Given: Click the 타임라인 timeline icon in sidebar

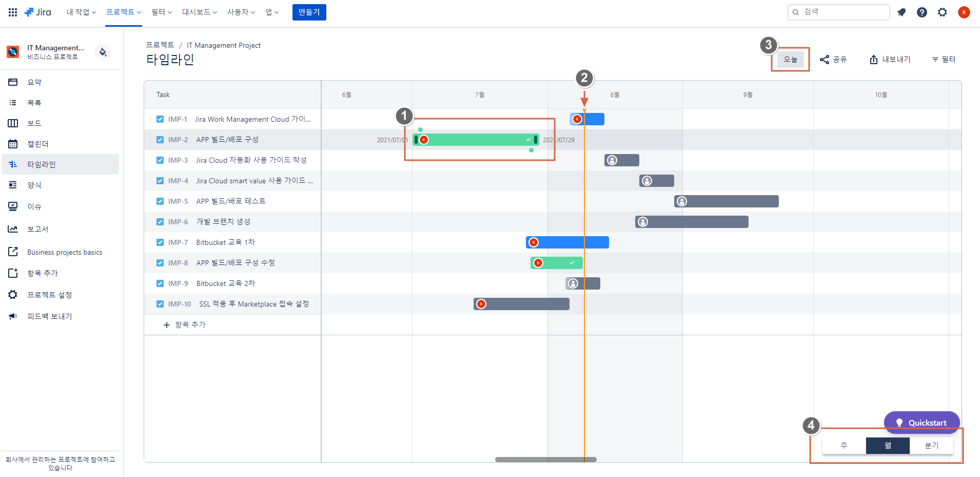Looking at the screenshot, I should coord(13,164).
